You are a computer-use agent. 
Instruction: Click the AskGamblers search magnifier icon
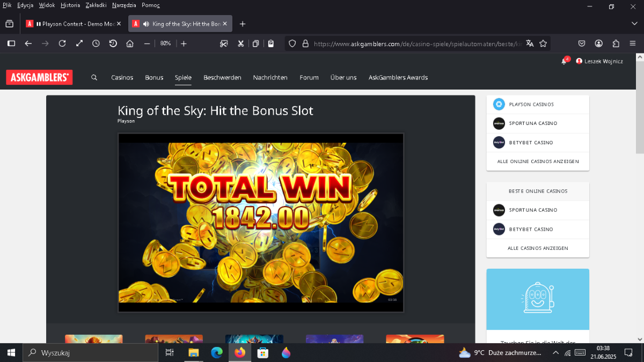(94, 77)
